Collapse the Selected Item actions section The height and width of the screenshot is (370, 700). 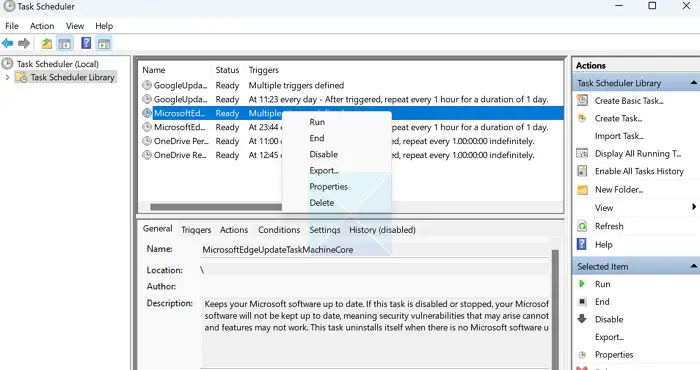pyautogui.click(x=693, y=266)
